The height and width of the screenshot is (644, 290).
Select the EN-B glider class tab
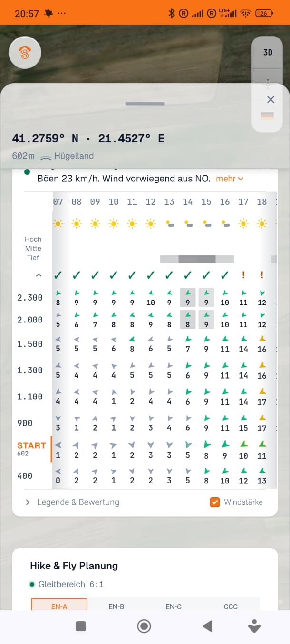coord(116,606)
